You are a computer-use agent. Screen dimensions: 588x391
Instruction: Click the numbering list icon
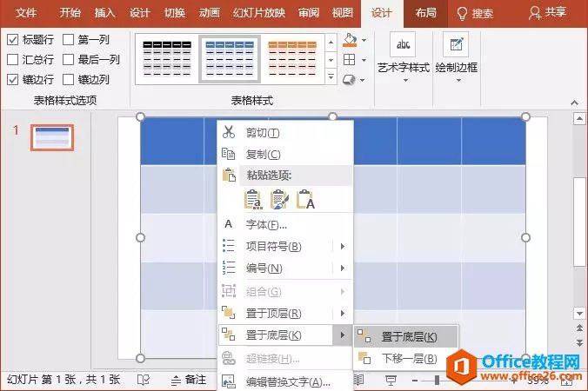coord(229,268)
